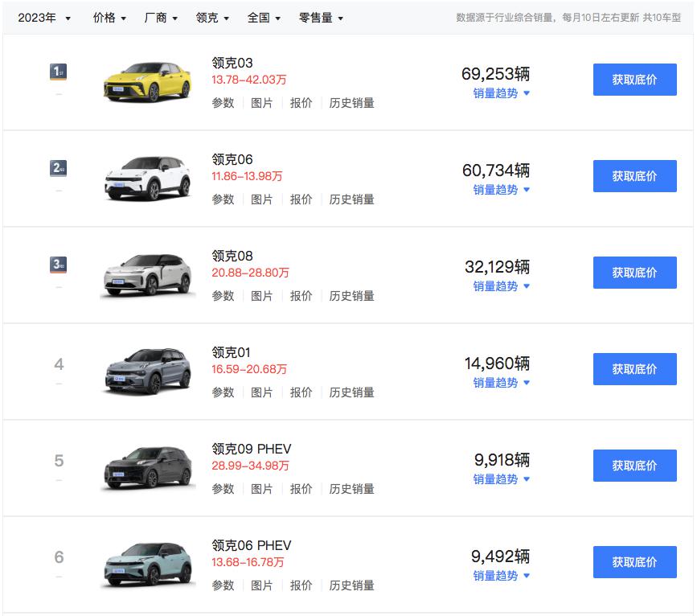Expand 销量趋势 for 领克03

coord(502,93)
